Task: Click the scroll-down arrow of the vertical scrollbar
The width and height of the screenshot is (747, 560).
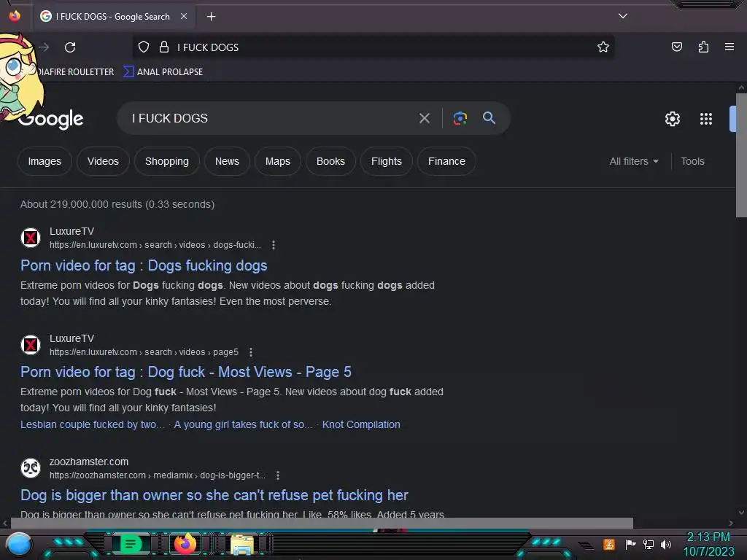Action: 741,513
